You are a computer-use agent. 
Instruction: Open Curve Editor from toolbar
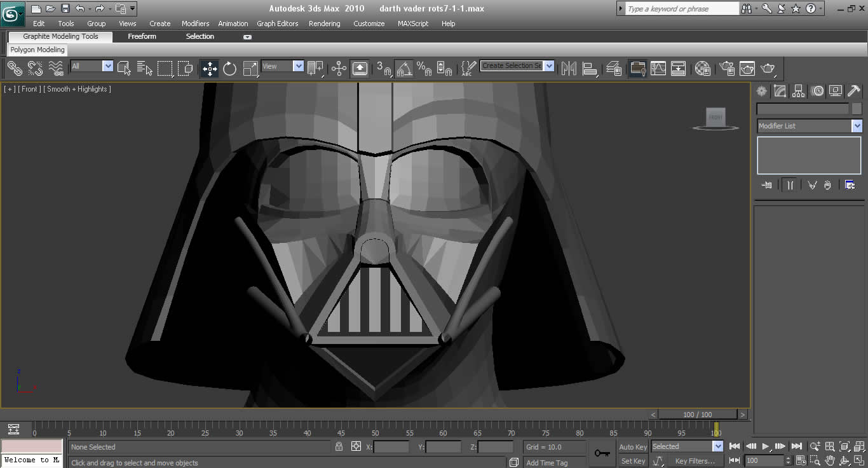pos(658,68)
